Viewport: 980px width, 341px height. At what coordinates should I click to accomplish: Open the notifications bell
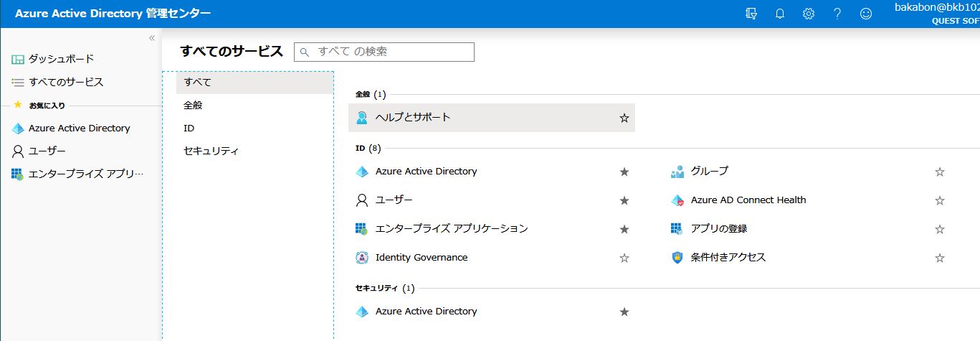780,14
